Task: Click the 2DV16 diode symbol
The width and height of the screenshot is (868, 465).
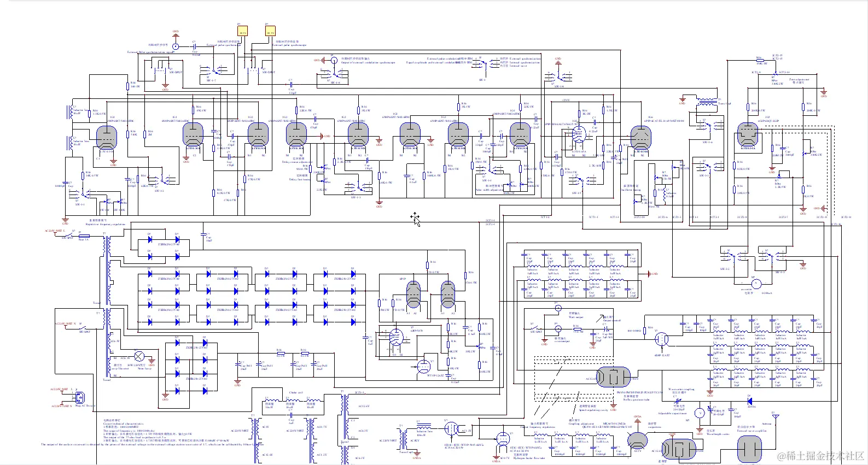Action: 749,402
